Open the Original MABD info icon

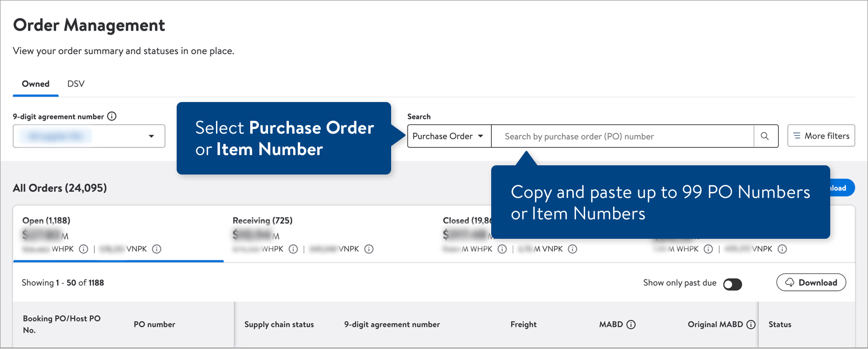(x=751, y=324)
